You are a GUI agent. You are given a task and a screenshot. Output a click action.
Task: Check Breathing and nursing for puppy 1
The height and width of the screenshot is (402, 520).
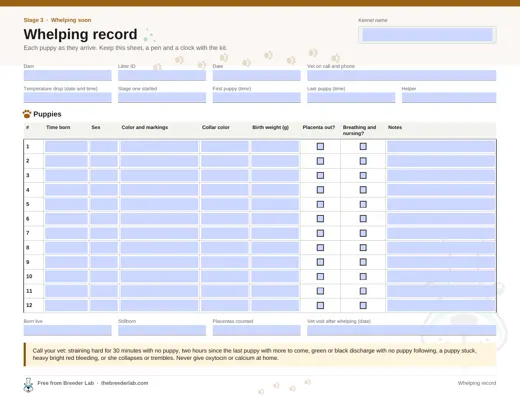point(363,146)
